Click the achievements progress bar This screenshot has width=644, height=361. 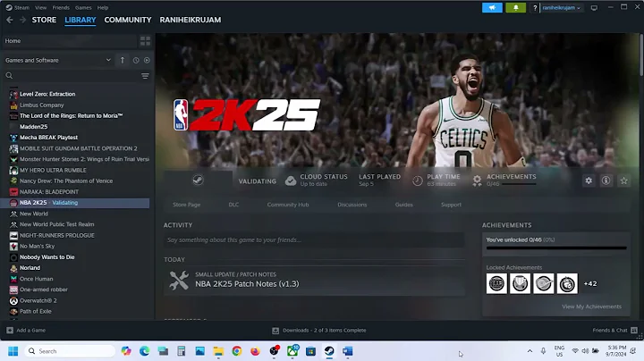click(x=556, y=248)
